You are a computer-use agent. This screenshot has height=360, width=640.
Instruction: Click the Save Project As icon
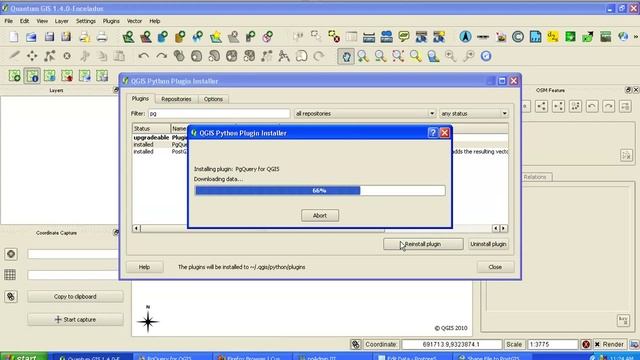coord(66,37)
